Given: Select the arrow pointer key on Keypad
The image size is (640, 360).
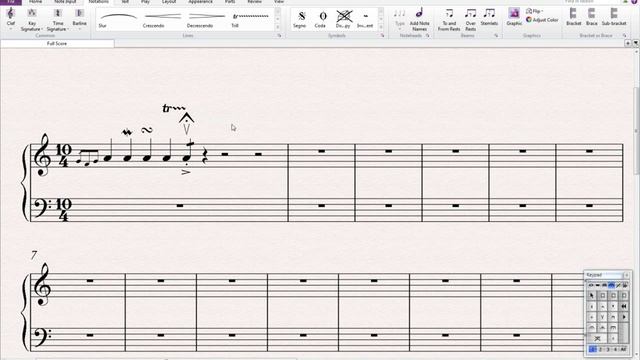Looking at the screenshot, I should click(591, 296).
